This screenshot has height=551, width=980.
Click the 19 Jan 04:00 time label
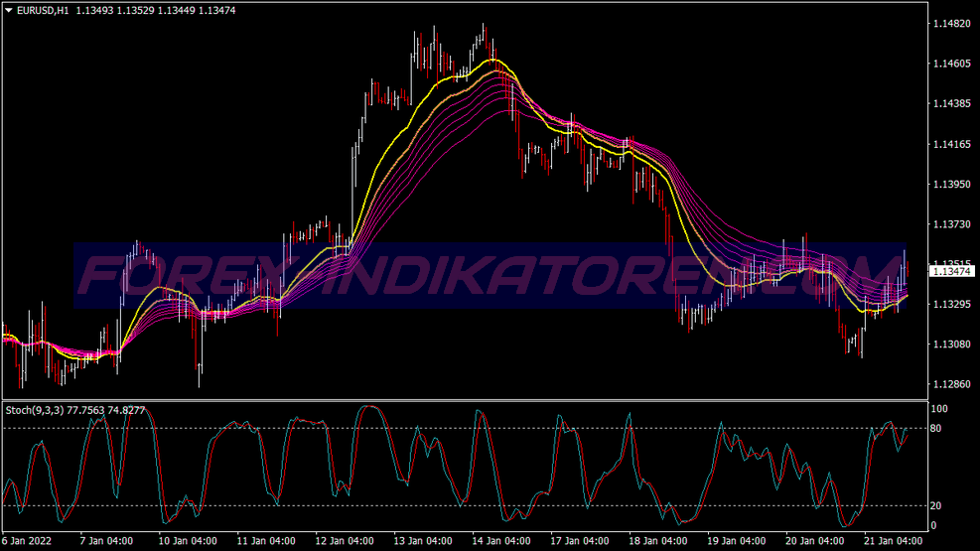pos(737,541)
